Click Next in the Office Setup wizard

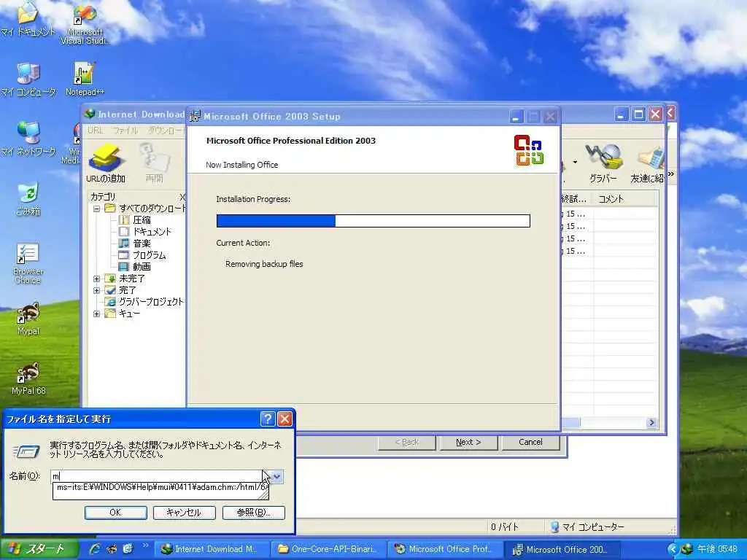tap(468, 442)
